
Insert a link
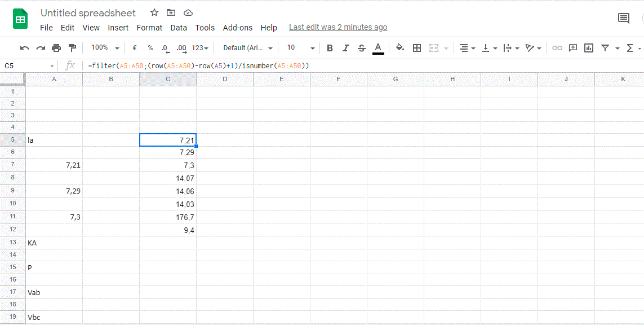click(557, 48)
